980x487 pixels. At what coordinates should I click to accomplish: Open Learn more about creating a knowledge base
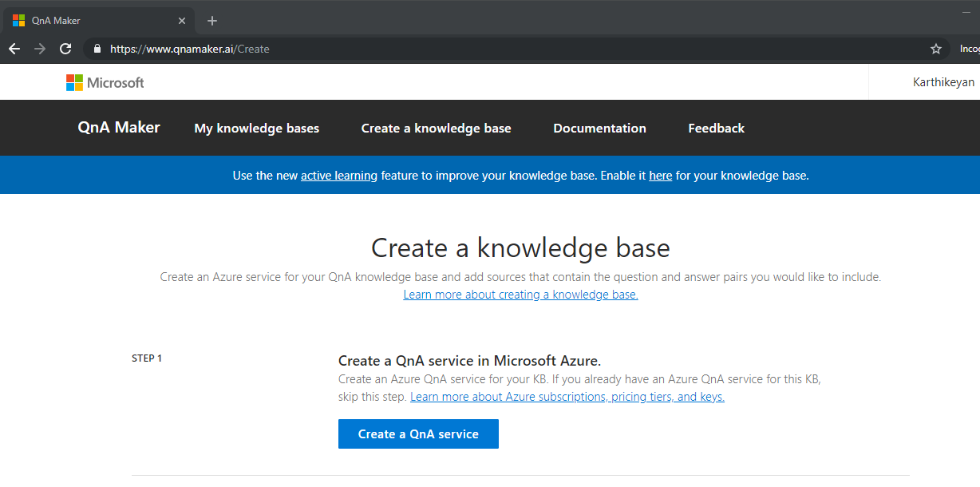521,295
